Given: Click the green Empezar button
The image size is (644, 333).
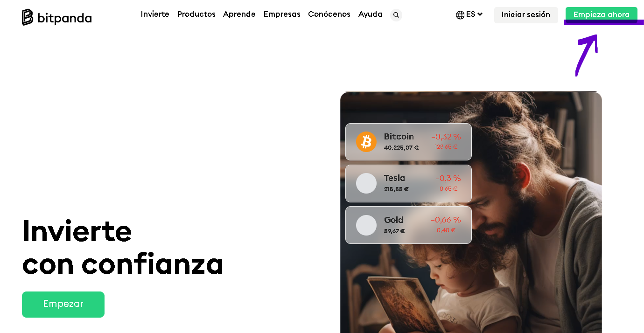Looking at the screenshot, I should [63, 305].
